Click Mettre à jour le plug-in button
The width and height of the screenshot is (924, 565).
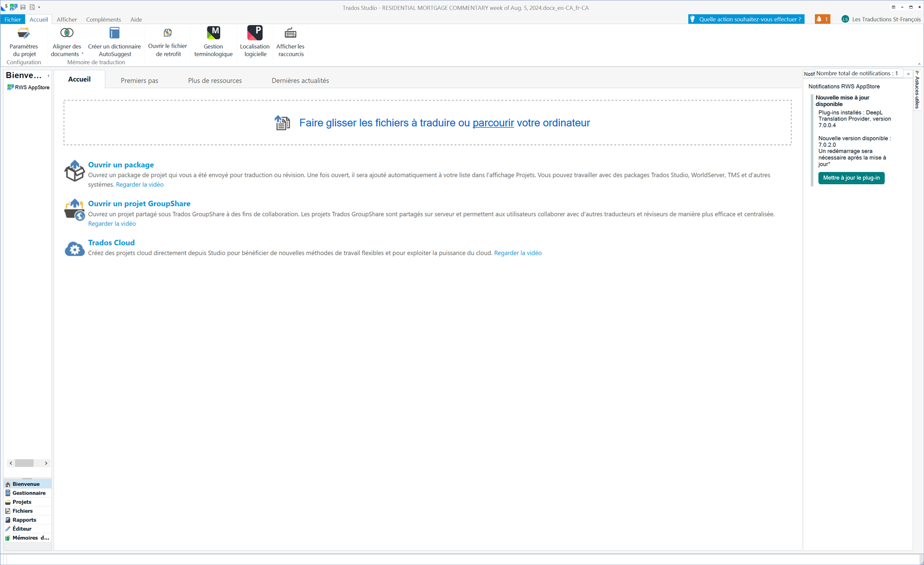click(851, 178)
